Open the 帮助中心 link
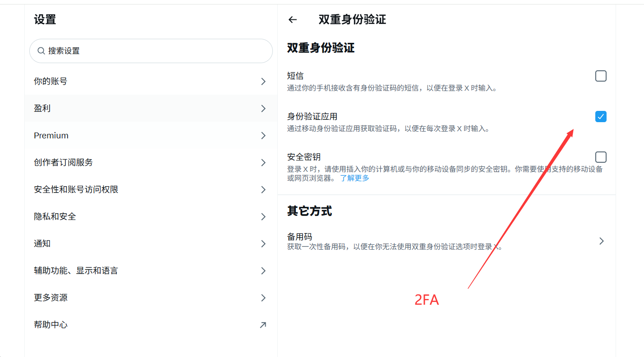 [151, 325]
